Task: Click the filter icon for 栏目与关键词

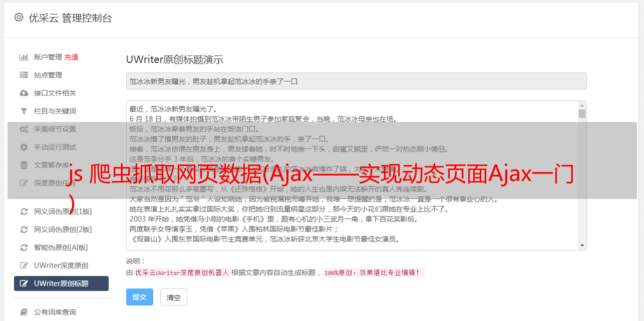Action: pyautogui.click(x=24, y=111)
